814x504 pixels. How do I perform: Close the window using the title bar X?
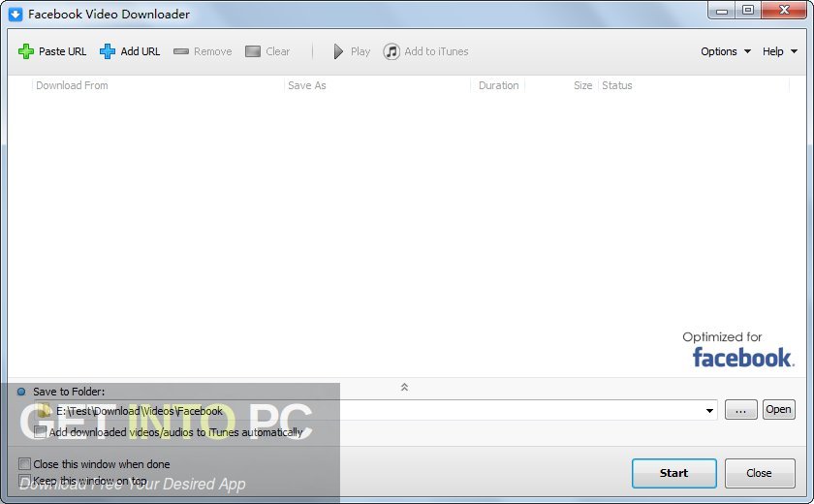coord(784,11)
